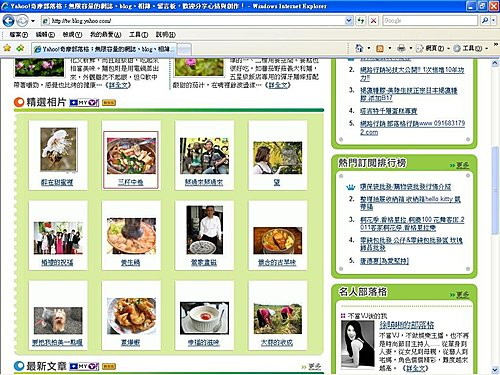
Task: Open the white pudding dessert bowl photo
Action: 204,318
